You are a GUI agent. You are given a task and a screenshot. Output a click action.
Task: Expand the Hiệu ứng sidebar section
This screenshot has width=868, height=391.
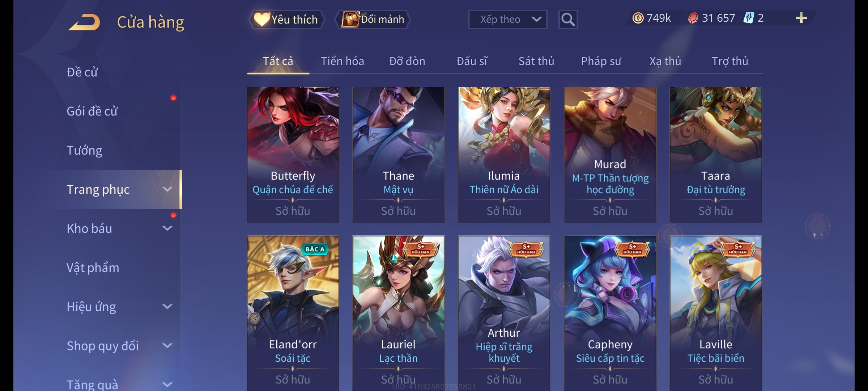167,307
